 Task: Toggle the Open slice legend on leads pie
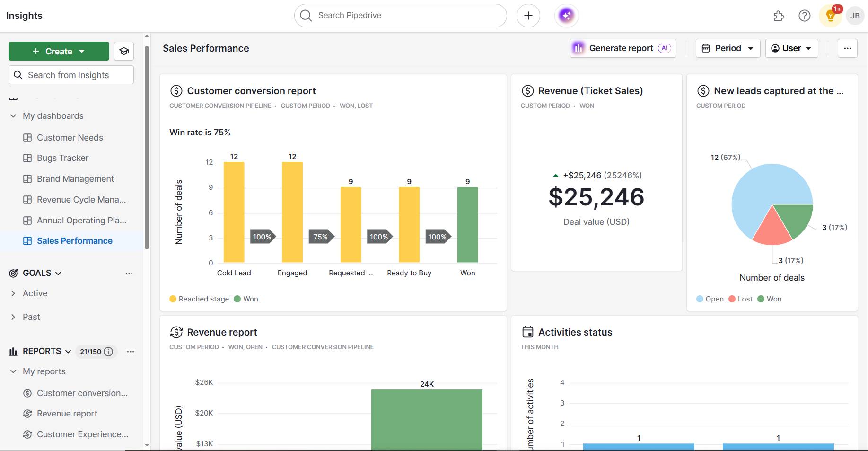[x=709, y=299]
